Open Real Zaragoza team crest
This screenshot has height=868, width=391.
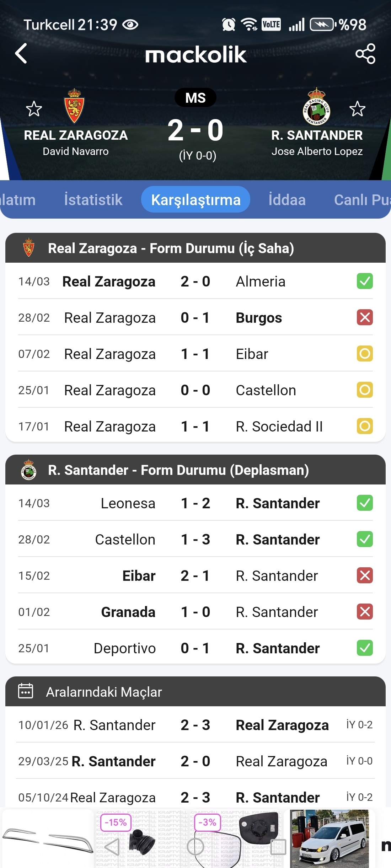(74, 106)
